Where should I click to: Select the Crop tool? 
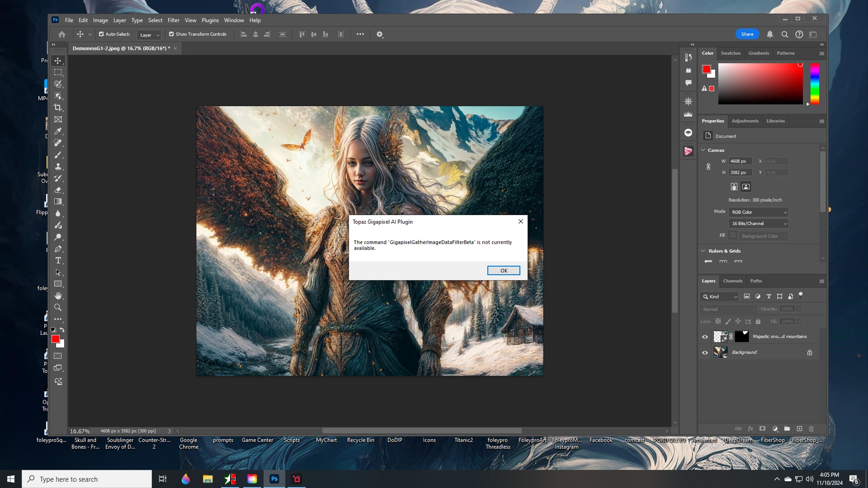(x=58, y=108)
